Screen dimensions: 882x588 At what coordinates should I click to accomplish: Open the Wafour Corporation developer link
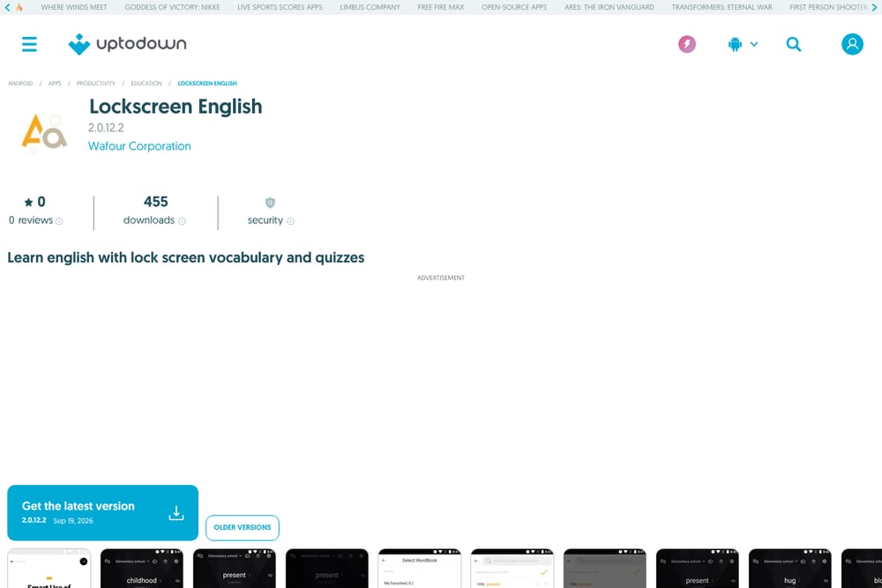coord(139,146)
